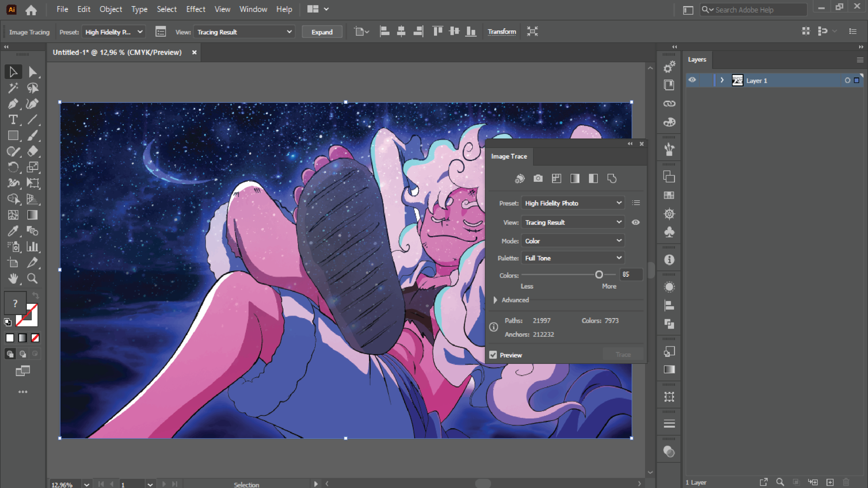The width and height of the screenshot is (868, 488).
Task: Select the Magic Wand tool
Action: 13,88
